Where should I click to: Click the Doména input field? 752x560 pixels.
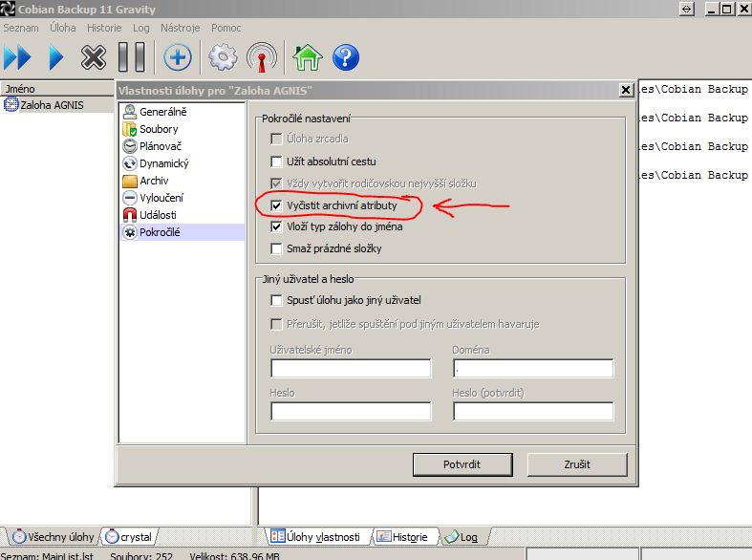pyautogui.click(x=533, y=369)
